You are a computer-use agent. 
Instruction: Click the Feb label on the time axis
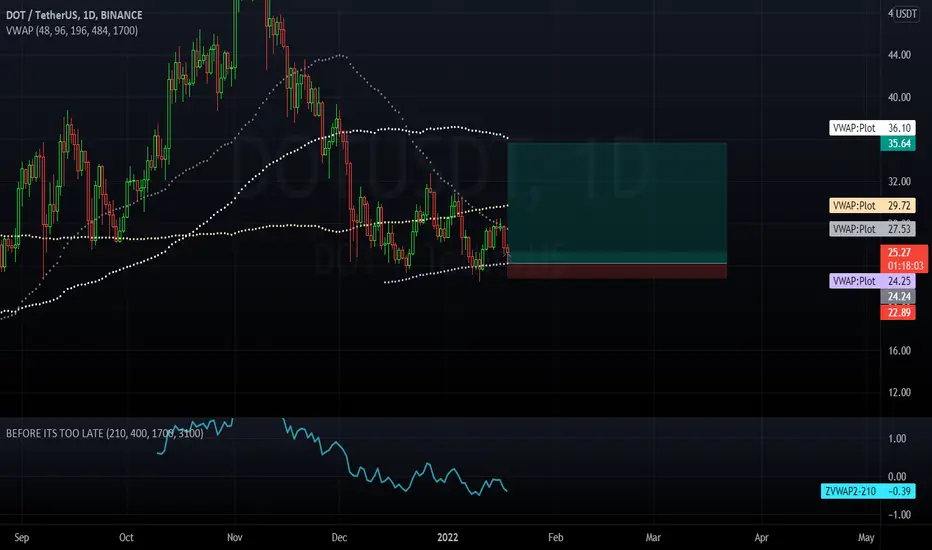(555, 538)
